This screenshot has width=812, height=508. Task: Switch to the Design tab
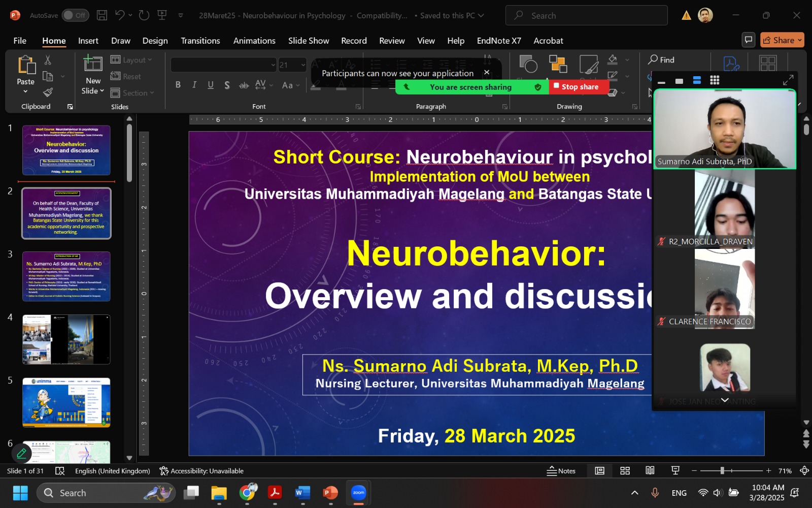155,41
